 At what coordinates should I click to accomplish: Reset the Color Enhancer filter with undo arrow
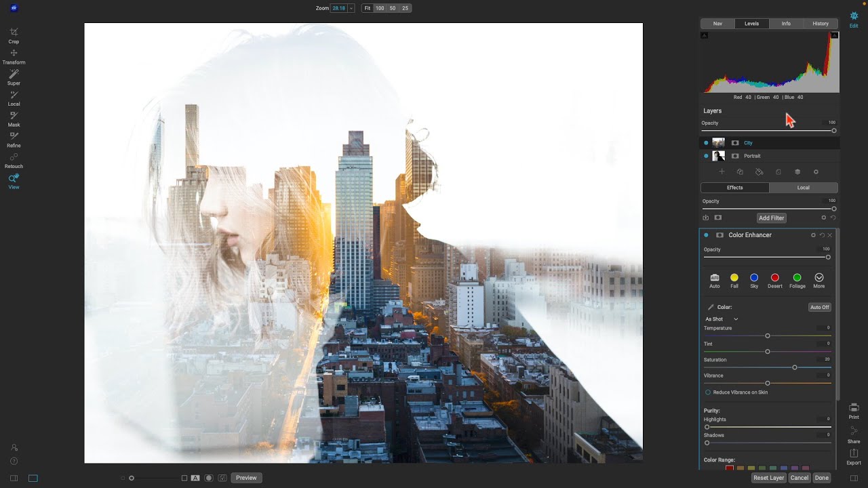point(822,235)
